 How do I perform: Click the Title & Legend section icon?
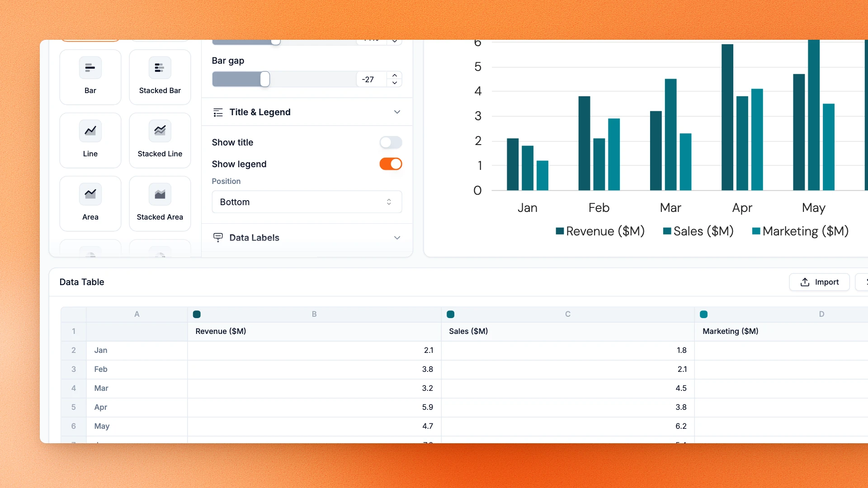coord(218,112)
